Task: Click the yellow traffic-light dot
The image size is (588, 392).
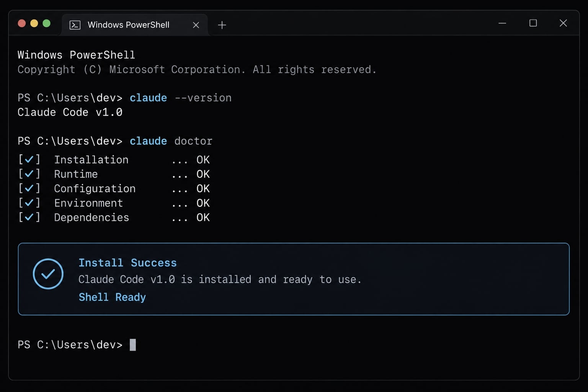Action: (x=34, y=23)
